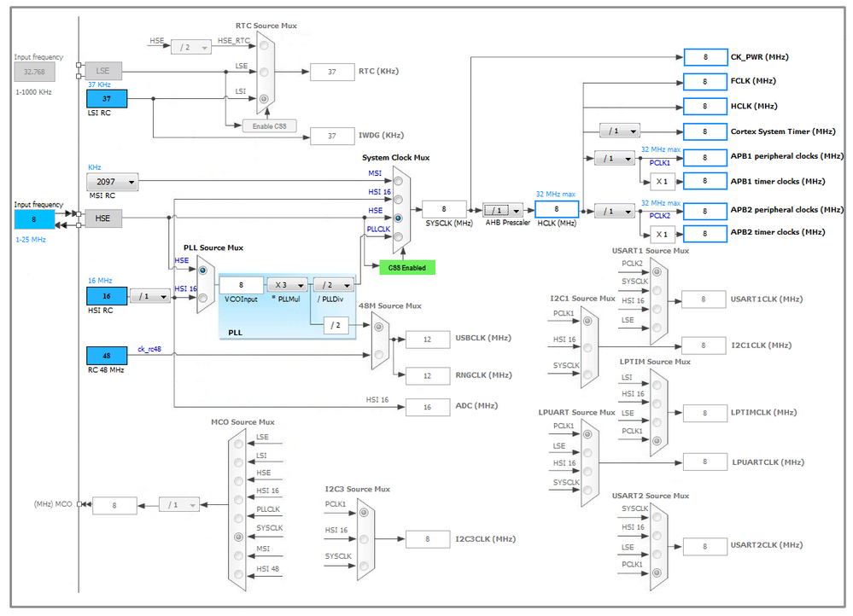The width and height of the screenshot is (853, 616).
Task: Choose HSI 16 in System Clock Mux
Action: pos(398,199)
